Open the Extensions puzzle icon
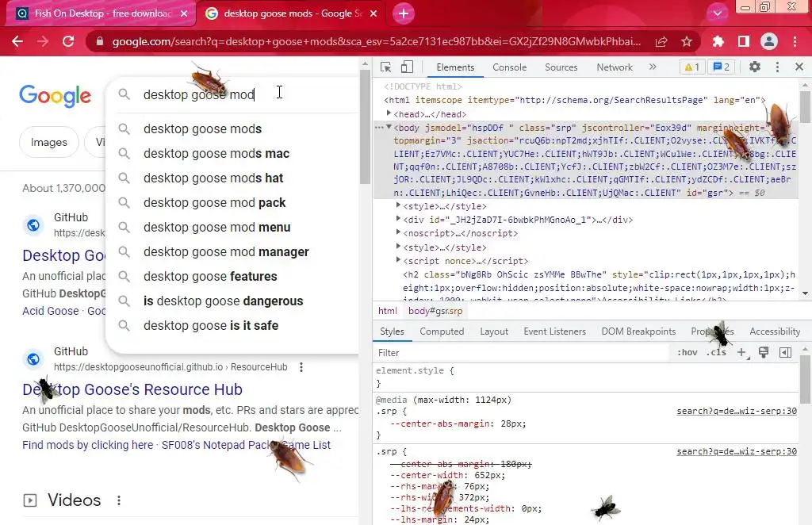Screen dimensions: 812x525 tap(718, 41)
